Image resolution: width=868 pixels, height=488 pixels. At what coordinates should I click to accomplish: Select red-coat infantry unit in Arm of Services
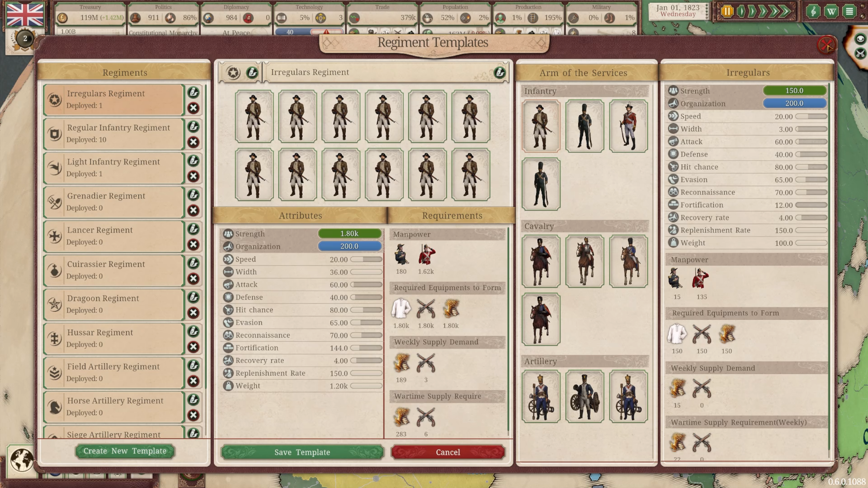point(628,126)
